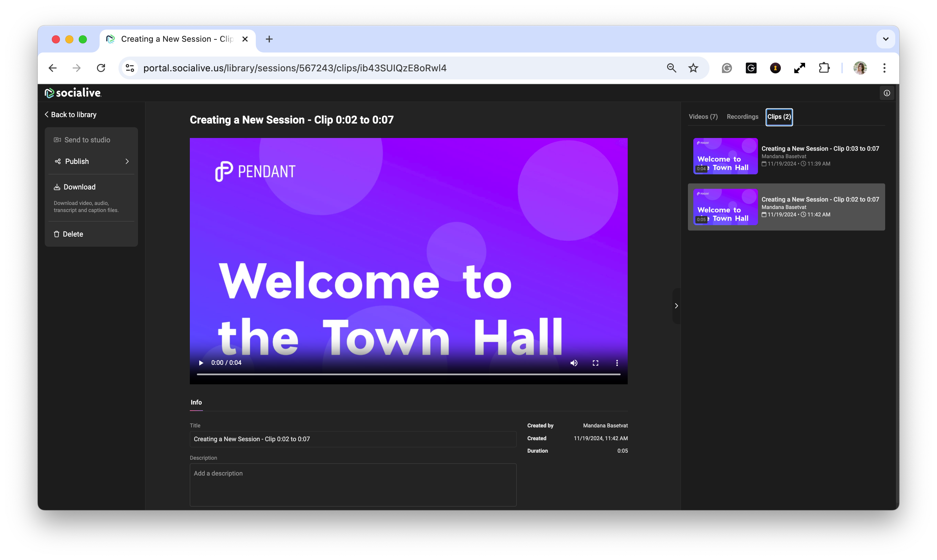Switch to the Videos (7) tab
The width and height of the screenshot is (937, 560).
pyautogui.click(x=703, y=117)
